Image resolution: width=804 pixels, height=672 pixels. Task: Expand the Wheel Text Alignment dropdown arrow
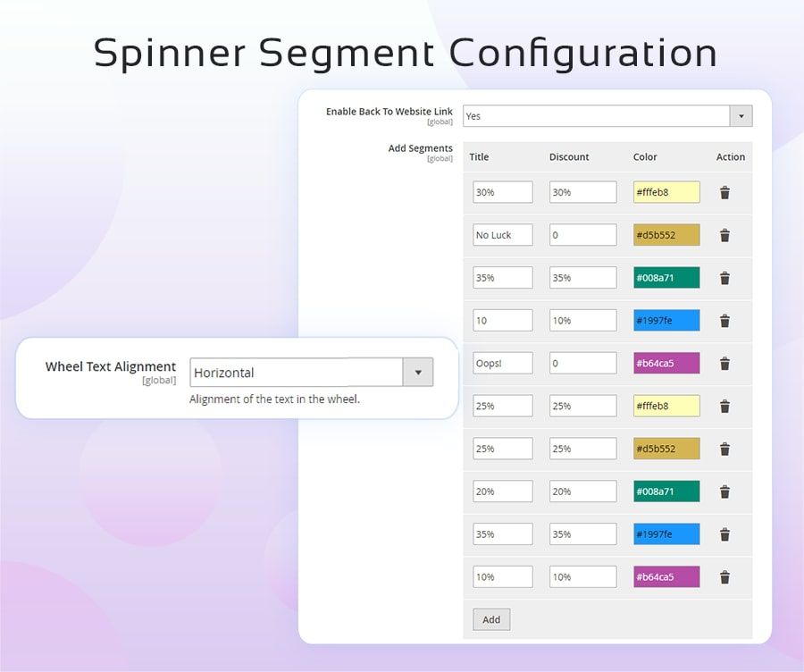point(418,373)
